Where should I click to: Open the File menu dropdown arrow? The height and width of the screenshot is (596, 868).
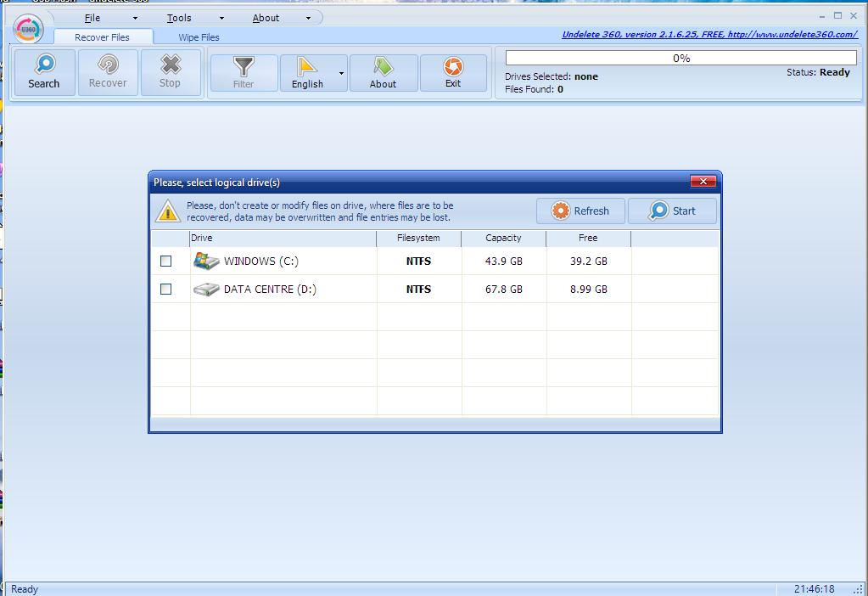click(135, 18)
